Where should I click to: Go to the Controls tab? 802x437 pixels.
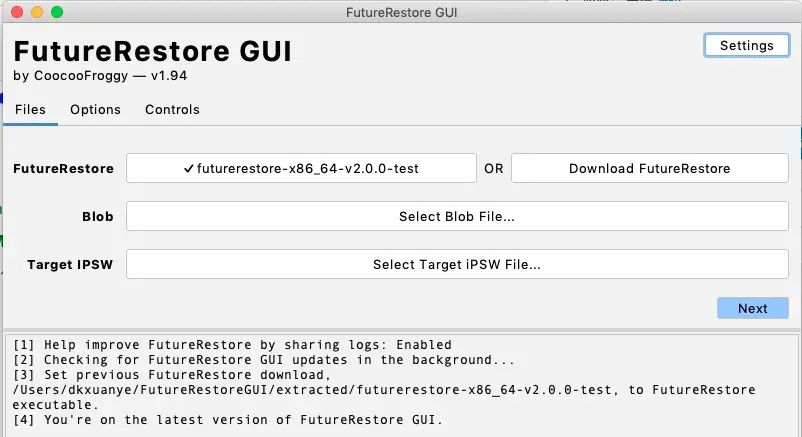(x=172, y=110)
